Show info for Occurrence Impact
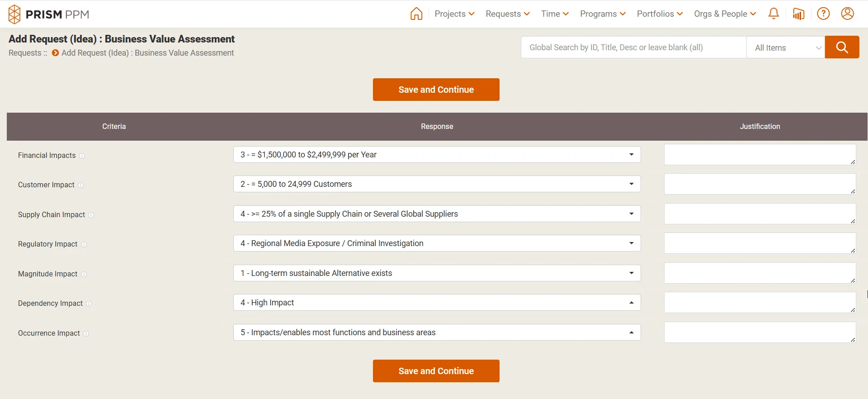 coord(86,333)
